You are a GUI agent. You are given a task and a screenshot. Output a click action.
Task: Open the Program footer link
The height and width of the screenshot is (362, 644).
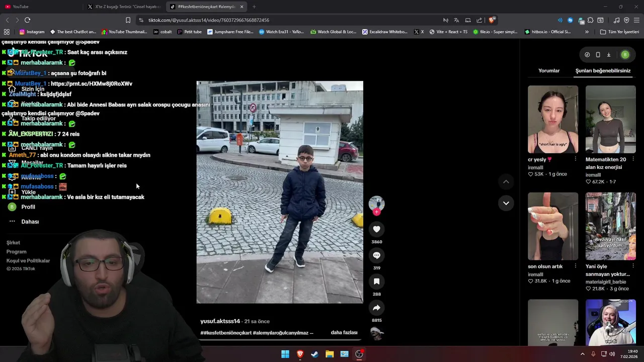(17, 252)
